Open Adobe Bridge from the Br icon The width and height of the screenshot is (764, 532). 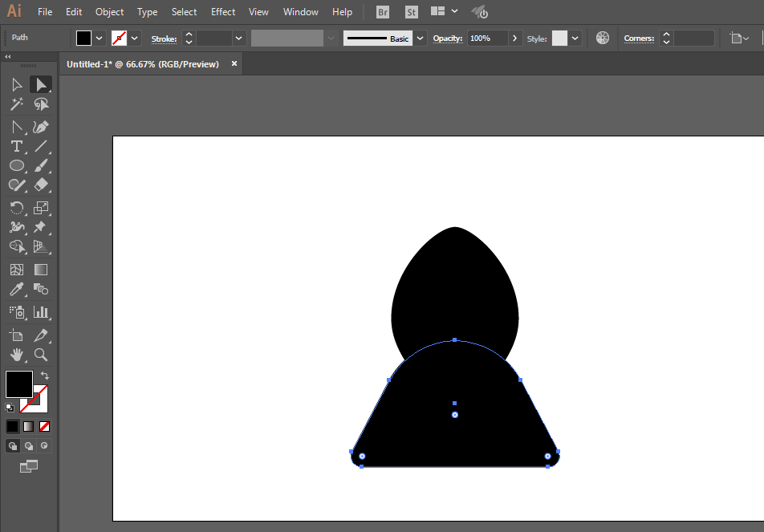(383, 12)
